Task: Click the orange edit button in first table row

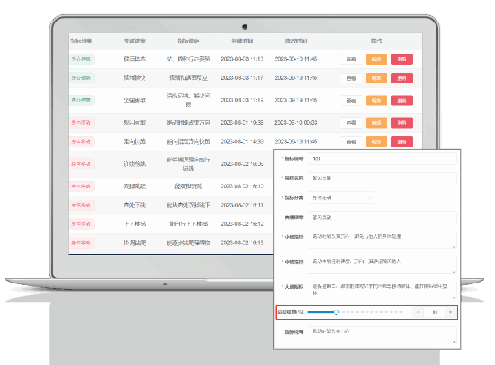Action: coord(376,59)
